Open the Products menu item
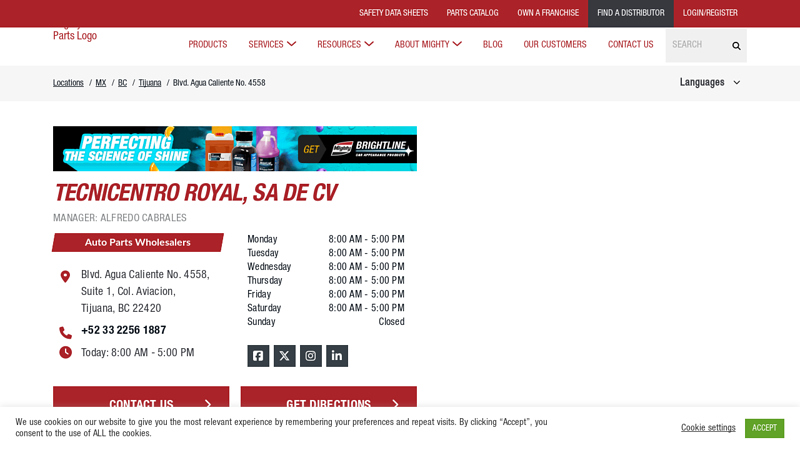 pos(207,44)
